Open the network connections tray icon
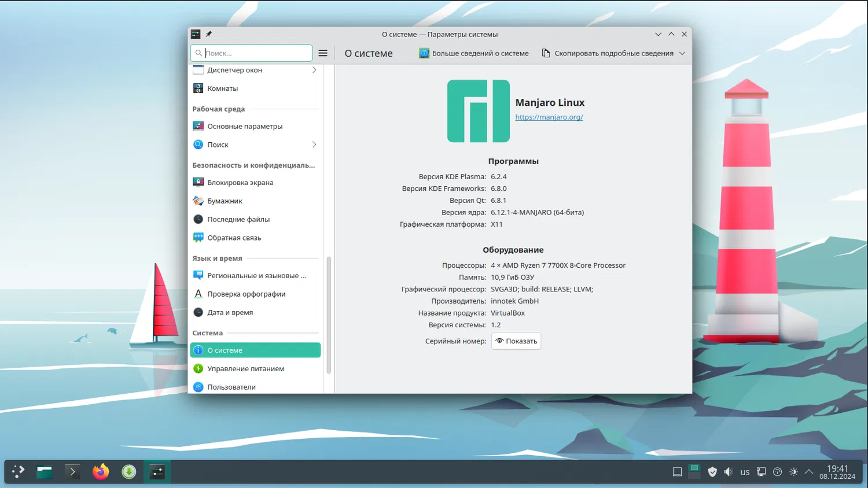Viewport: 868px width, 488px height. click(762, 472)
